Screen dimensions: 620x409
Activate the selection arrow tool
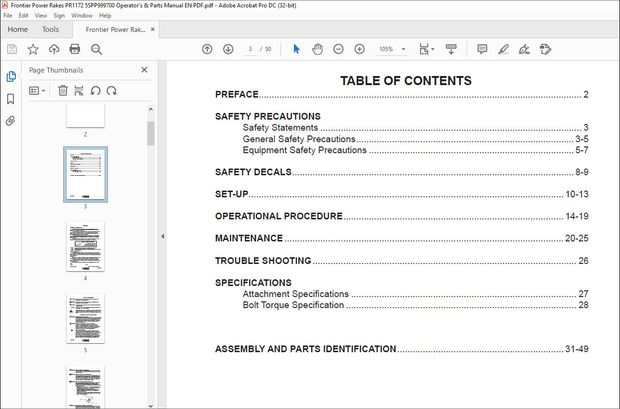tap(297, 49)
